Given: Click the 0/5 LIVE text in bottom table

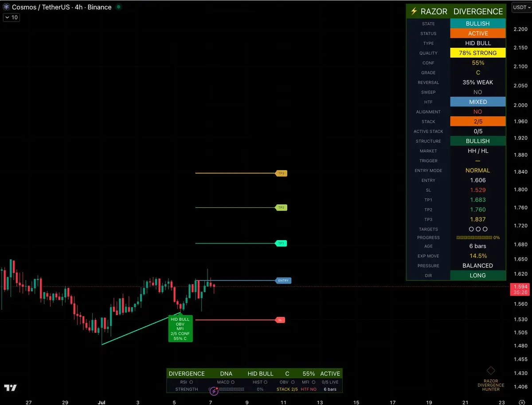Looking at the screenshot, I should tap(330, 382).
